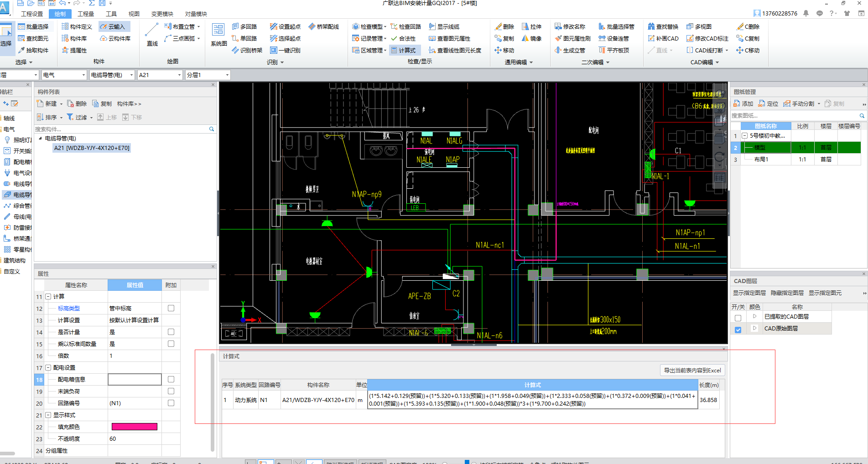The height and width of the screenshot is (464, 868).
Task: Open the 系统图 system diagram tool
Action: (x=218, y=35)
